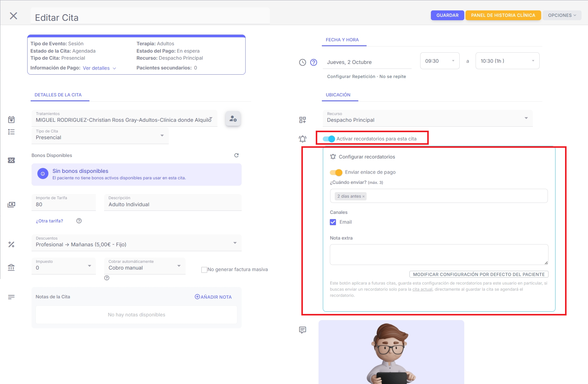Click the chat comment icon
Image resolution: width=588 pixels, height=384 pixels.
303,330
